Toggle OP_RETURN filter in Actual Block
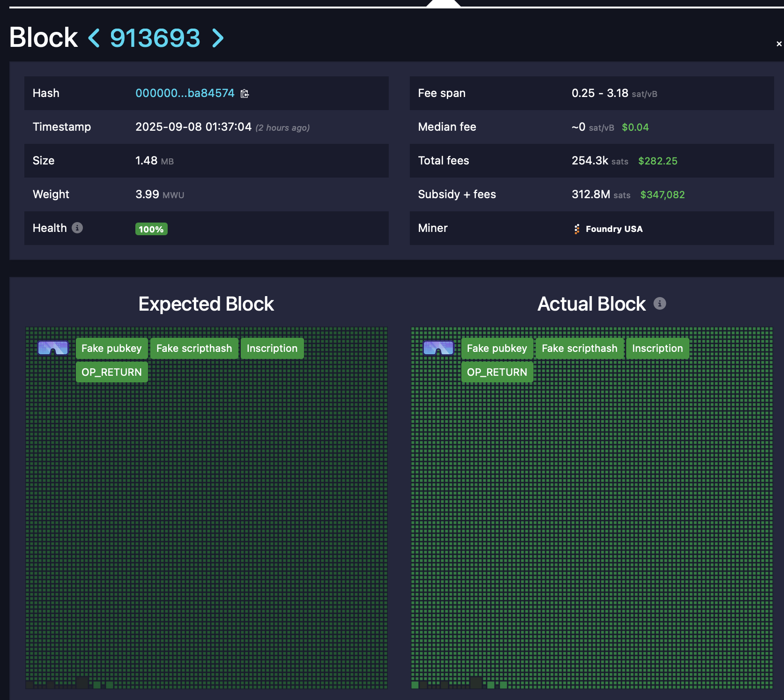The height and width of the screenshot is (700, 784). (497, 372)
